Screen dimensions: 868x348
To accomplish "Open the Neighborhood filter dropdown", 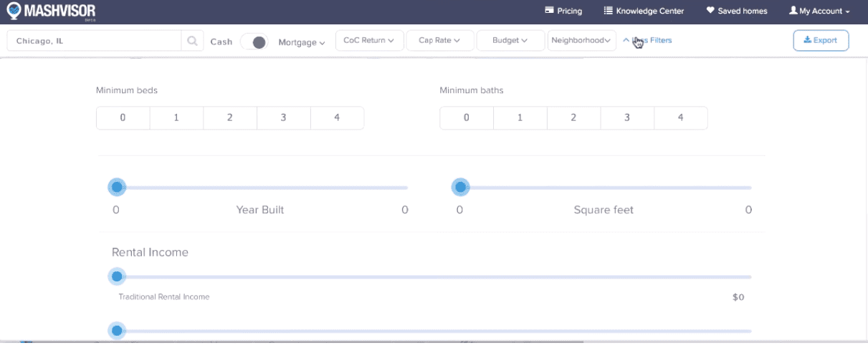I will (x=581, y=41).
